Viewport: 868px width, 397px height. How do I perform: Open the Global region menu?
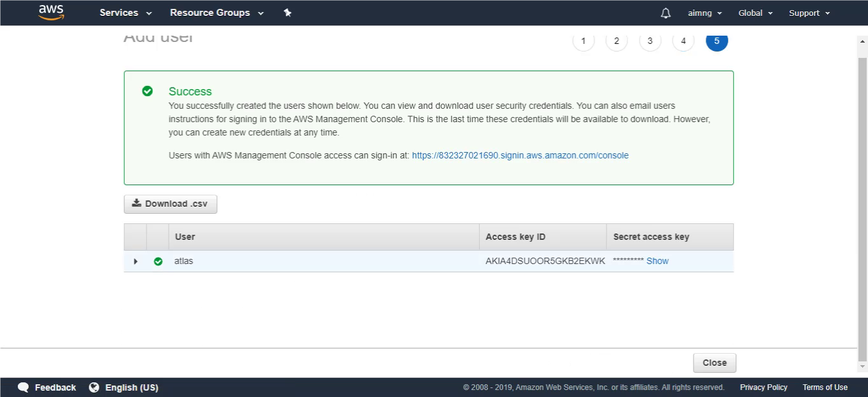755,13
